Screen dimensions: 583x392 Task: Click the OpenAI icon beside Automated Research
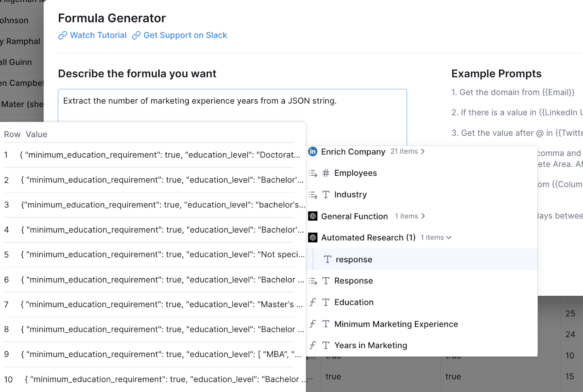[x=313, y=238]
